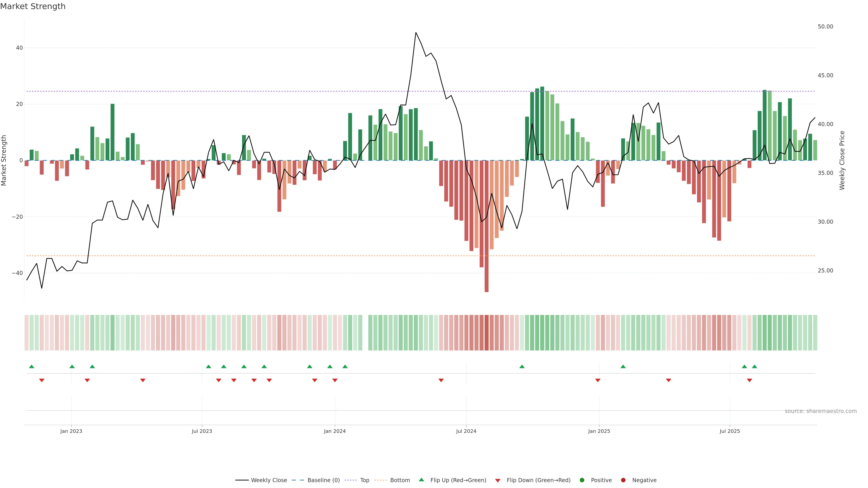Click the flip-up marker near October 2024
Screen dimensions: 868x488
(x=522, y=366)
